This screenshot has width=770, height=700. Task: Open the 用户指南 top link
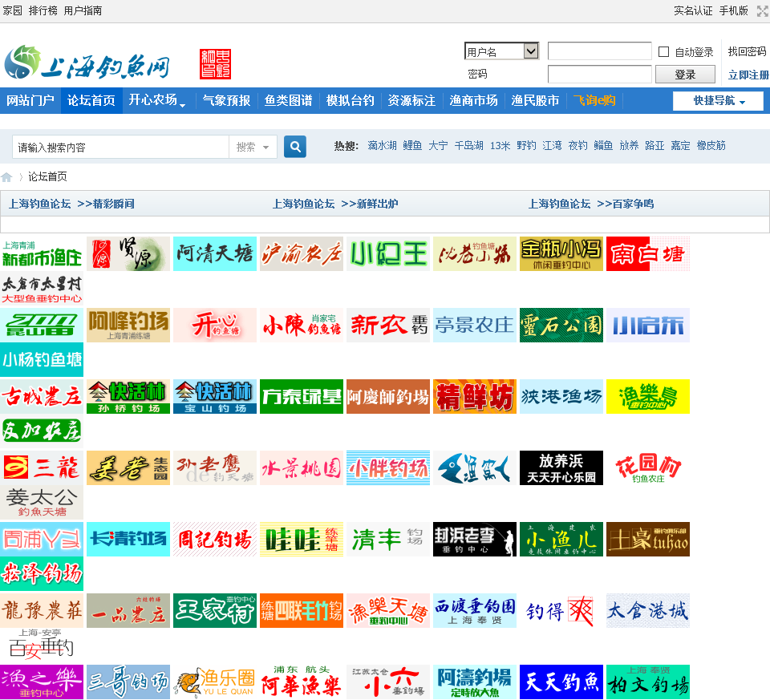pyautogui.click(x=83, y=10)
